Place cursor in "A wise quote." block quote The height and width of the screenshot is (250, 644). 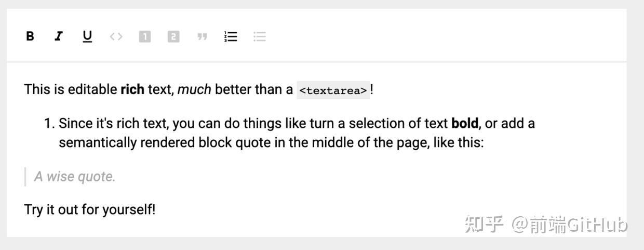tap(75, 177)
